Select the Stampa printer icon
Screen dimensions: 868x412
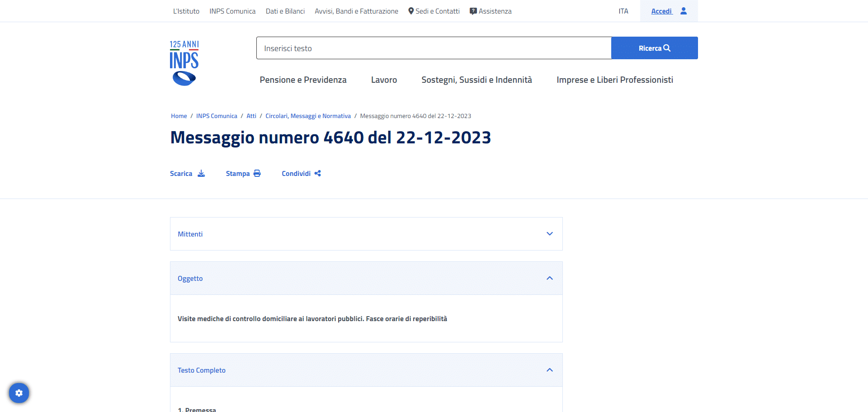[257, 173]
